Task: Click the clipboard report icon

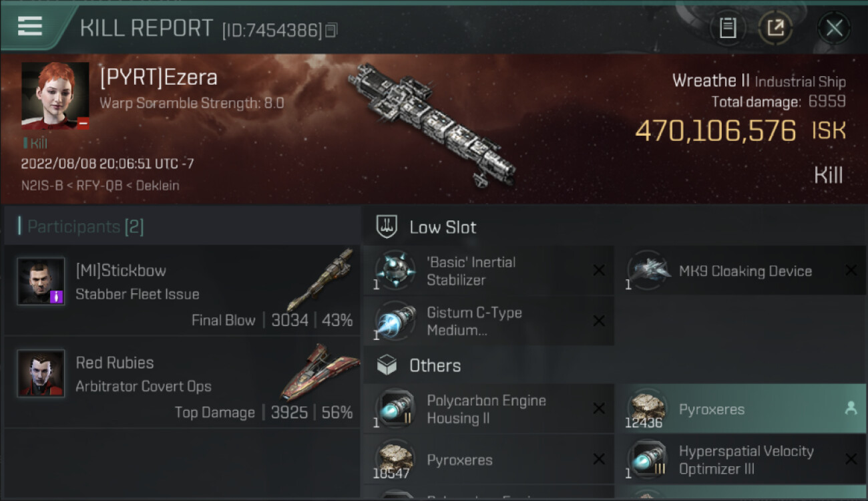Action: point(728,28)
